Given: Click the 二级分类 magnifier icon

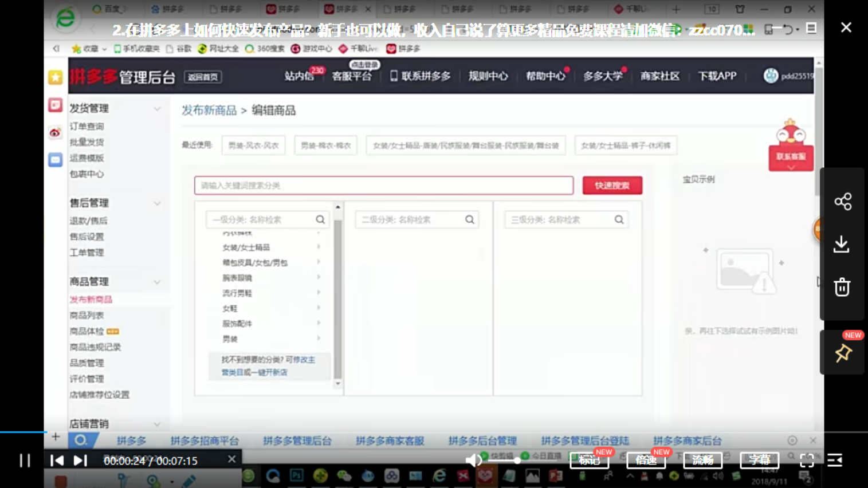Looking at the screenshot, I should (x=470, y=219).
